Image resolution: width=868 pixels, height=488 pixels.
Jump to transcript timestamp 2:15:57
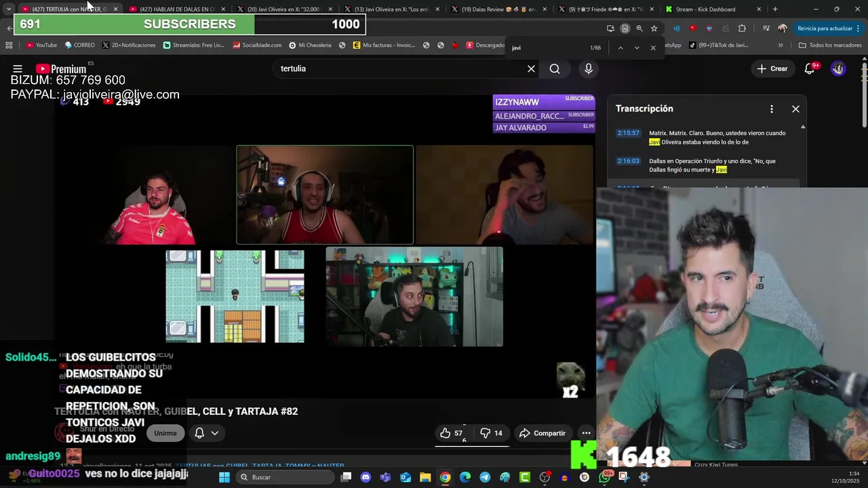[x=628, y=133]
